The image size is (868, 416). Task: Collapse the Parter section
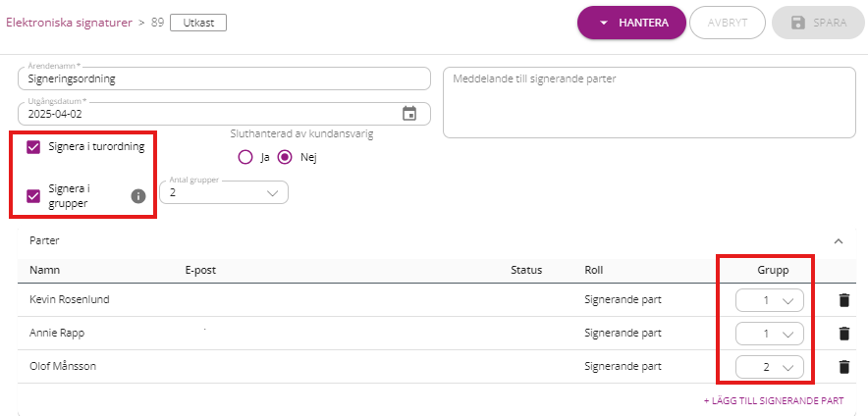point(839,239)
